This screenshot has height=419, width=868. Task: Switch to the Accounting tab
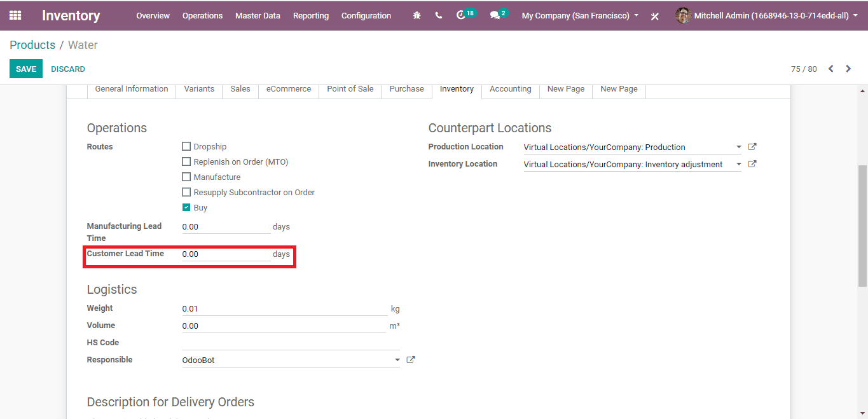[511, 90]
